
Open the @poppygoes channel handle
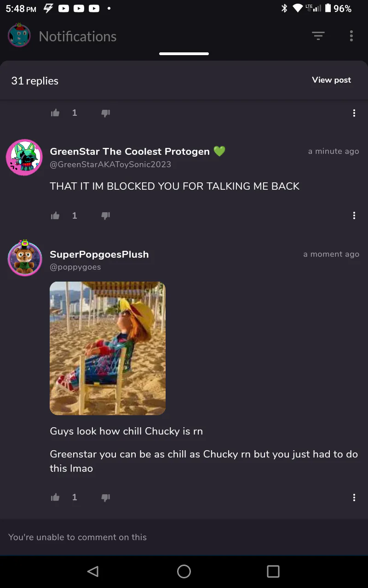click(75, 267)
